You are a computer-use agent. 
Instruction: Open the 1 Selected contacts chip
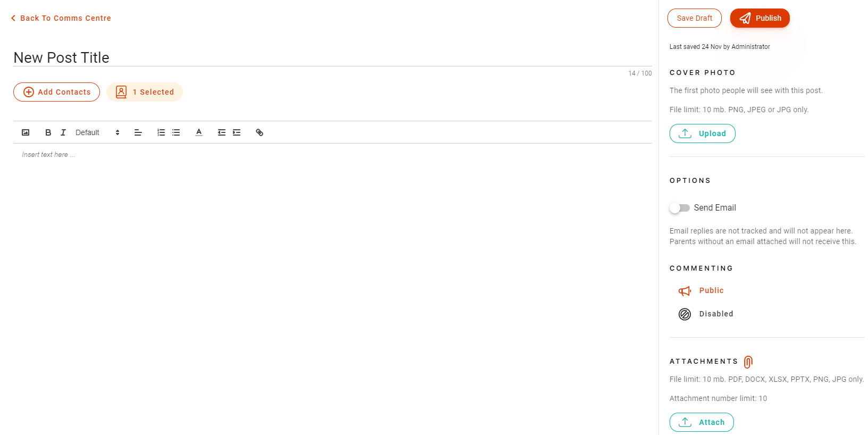[x=145, y=92]
